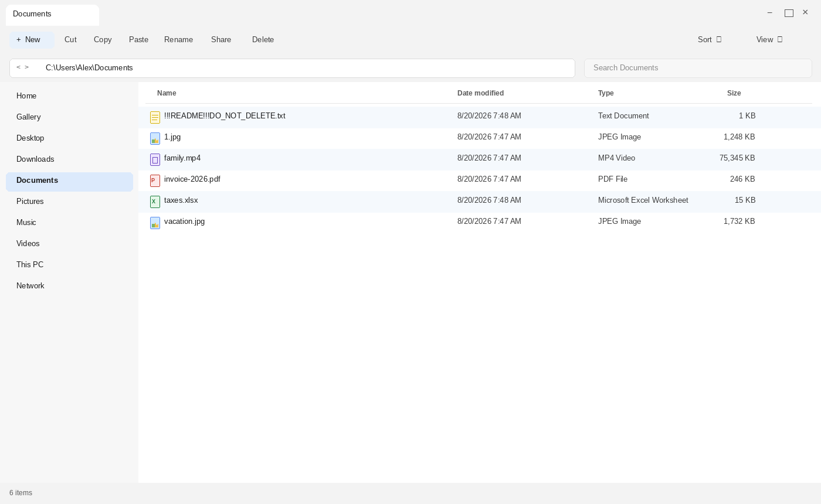Screen dimensions: 821x504
Task: Click the 246 KB size value
Action: click(x=742, y=179)
